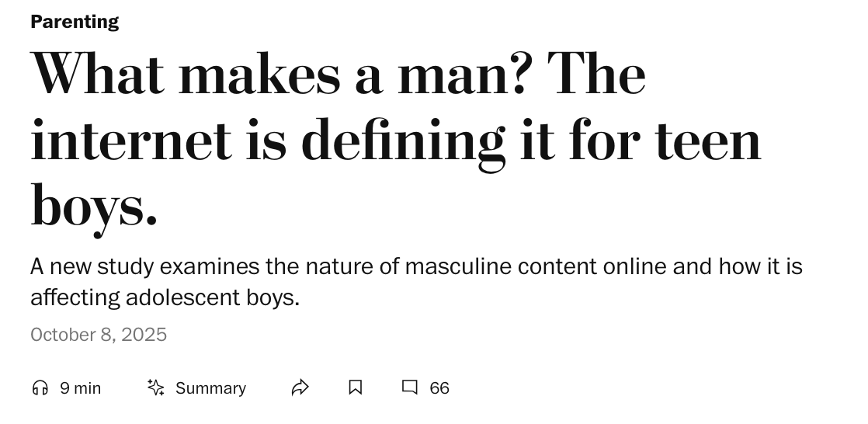The image size is (868, 424).
Task: Open the article Summary text button
Action: 210,388
